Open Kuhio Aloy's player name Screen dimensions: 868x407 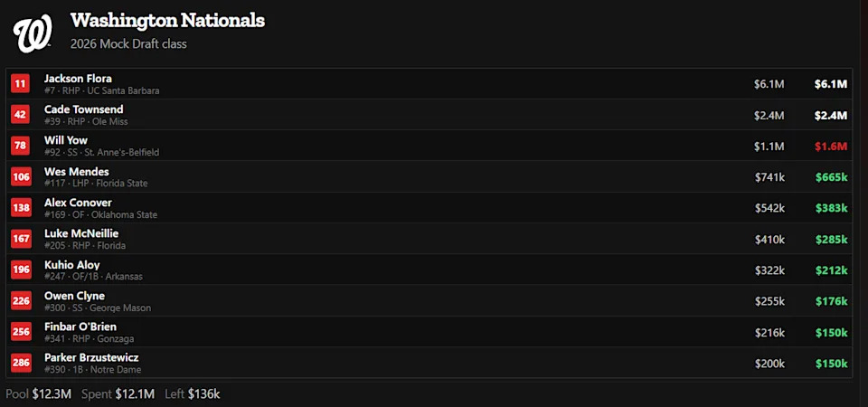pyautogui.click(x=71, y=265)
